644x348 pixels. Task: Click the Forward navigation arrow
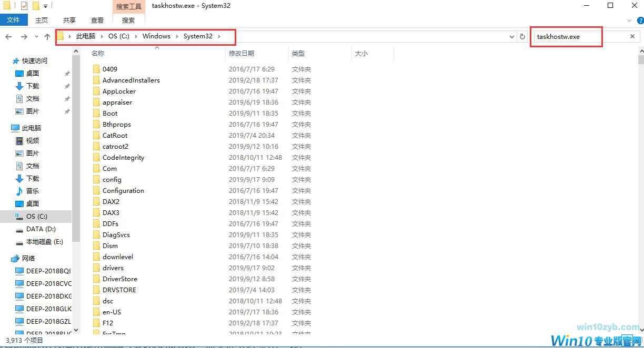(x=24, y=37)
